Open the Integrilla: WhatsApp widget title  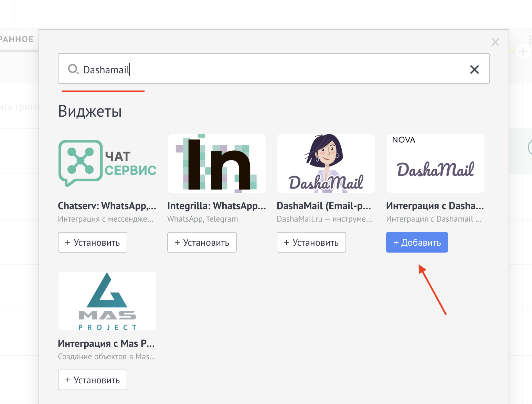click(x=216, y=206)
